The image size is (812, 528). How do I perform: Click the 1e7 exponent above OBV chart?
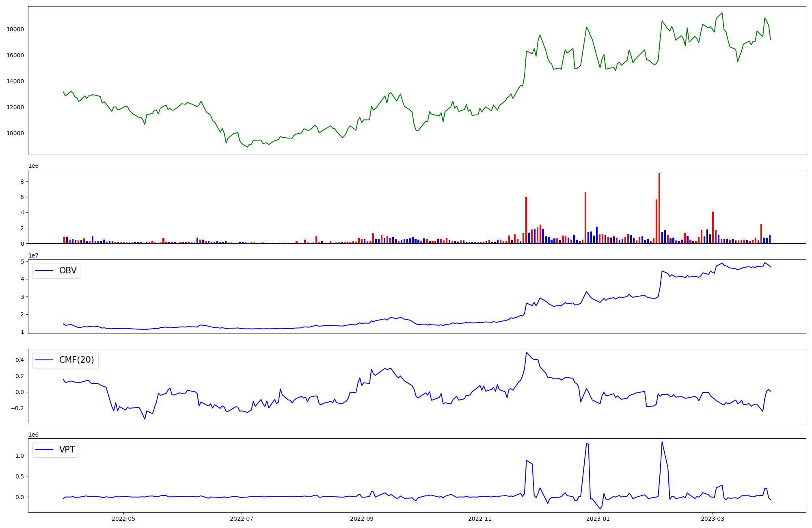click(33, 256)
